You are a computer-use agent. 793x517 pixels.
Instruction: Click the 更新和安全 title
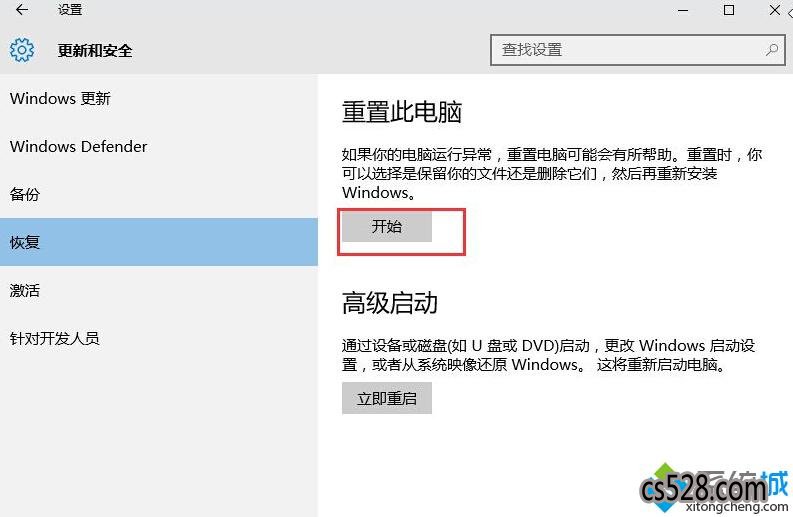[95, 51]
